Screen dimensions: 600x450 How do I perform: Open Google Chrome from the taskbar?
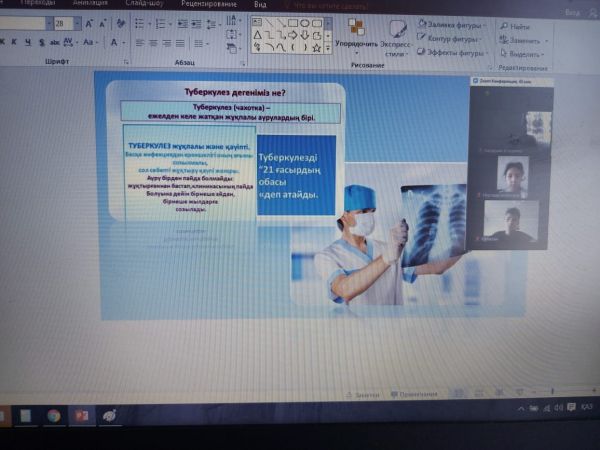pos(54,415)
